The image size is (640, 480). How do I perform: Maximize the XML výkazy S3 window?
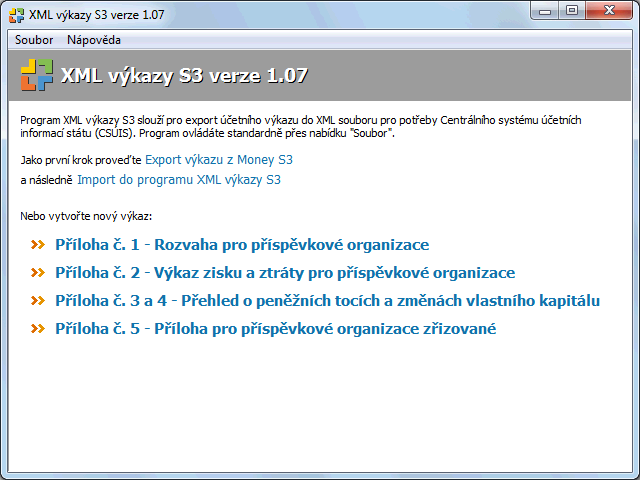coord(572,10)
